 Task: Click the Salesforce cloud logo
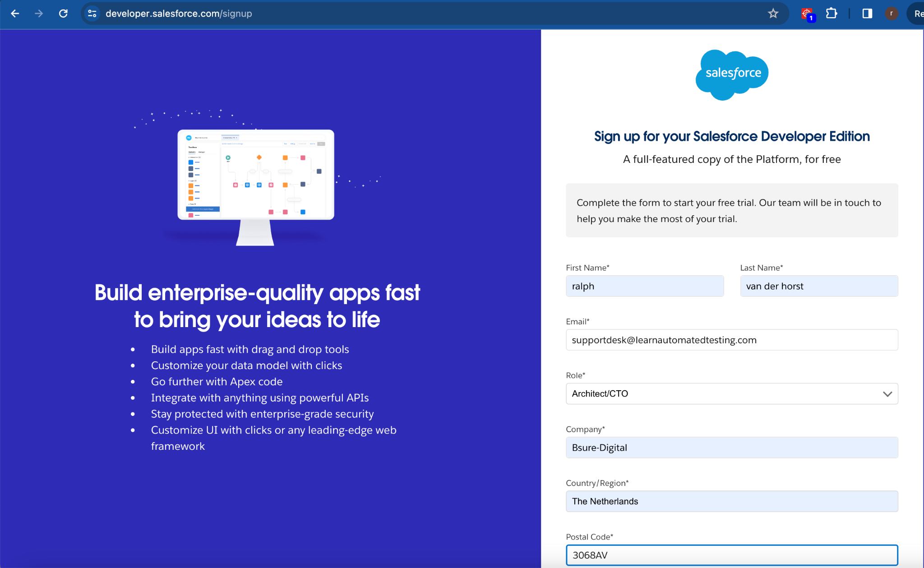[732, 74]
